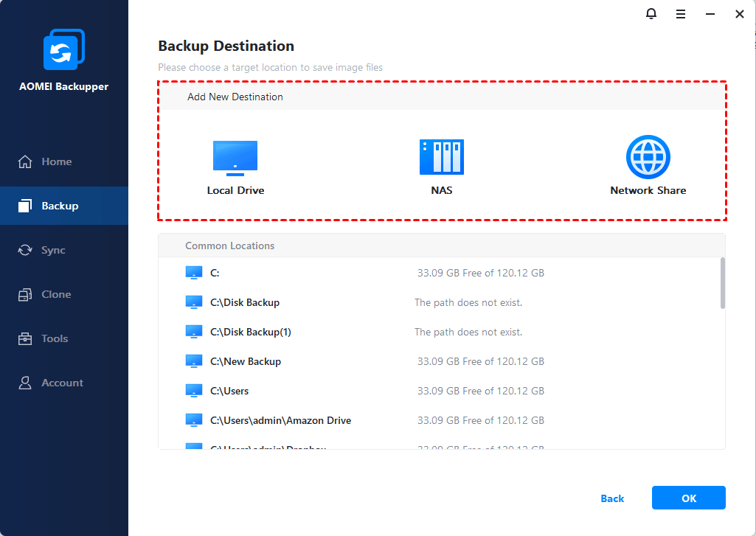Screen dimensions: 756x536
Task: Click the Local Drive monitor icon
Action: 235,158
